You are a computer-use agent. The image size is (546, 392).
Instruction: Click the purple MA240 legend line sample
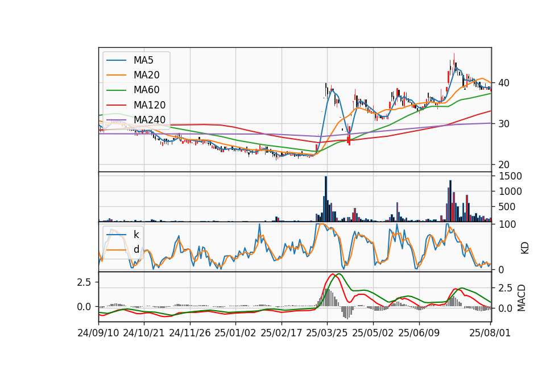(116, 120)
